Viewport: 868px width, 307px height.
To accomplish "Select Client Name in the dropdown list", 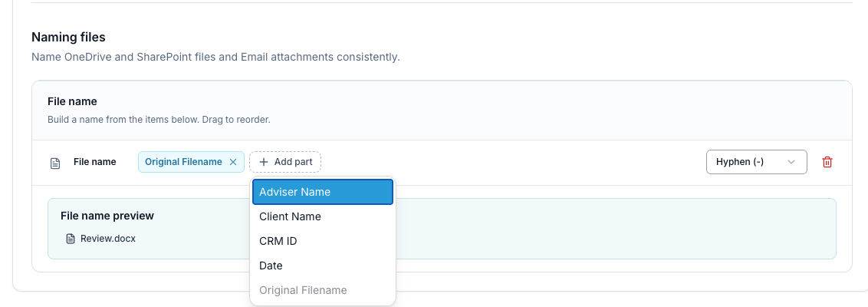I will click(x=323, y=216).
